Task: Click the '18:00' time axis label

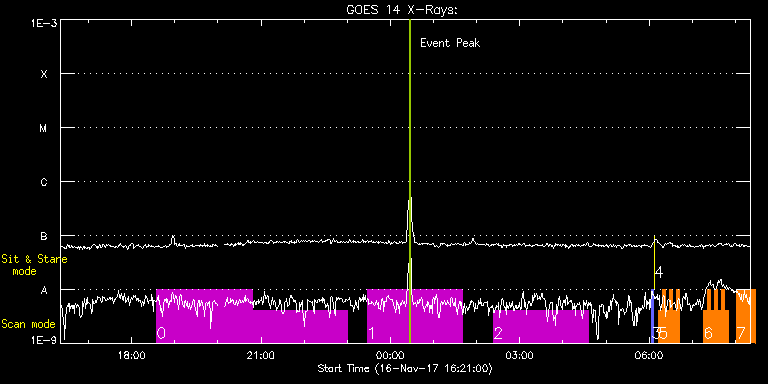Action: click(132, 355)
